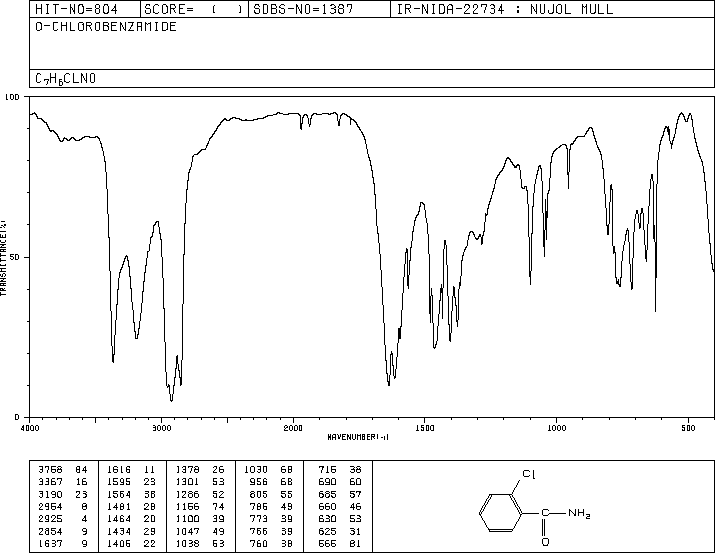Screen dimensions: 715x553
Task: Select peak table entry 1564
Action: 131,494
